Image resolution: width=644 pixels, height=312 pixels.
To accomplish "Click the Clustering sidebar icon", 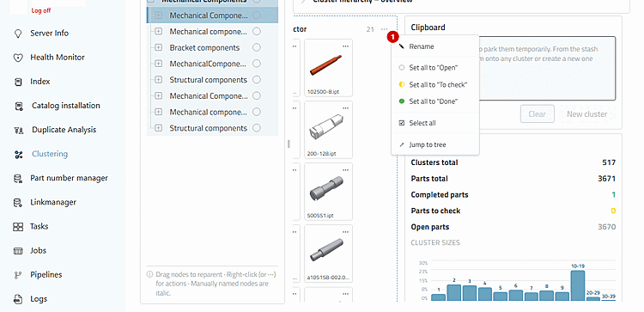I will [x=18, y=155].
